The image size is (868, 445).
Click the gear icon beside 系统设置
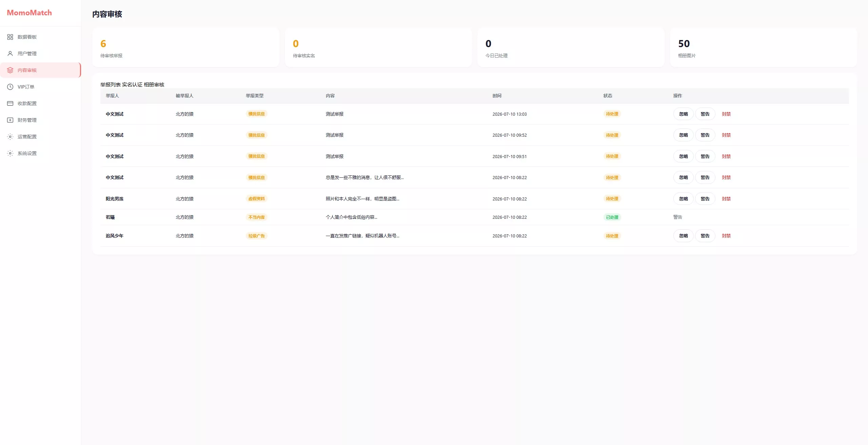pyautogui.click(x=10, y=153)
